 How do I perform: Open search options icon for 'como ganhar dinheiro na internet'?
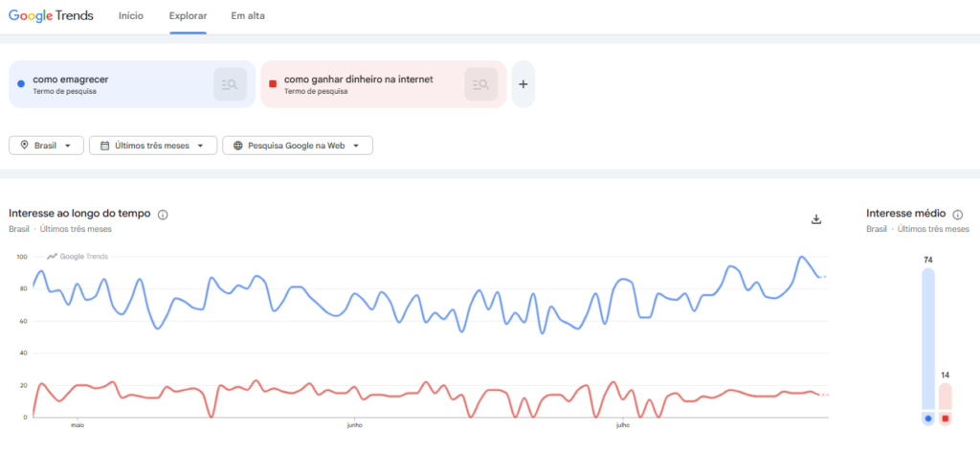pos(480,84)
